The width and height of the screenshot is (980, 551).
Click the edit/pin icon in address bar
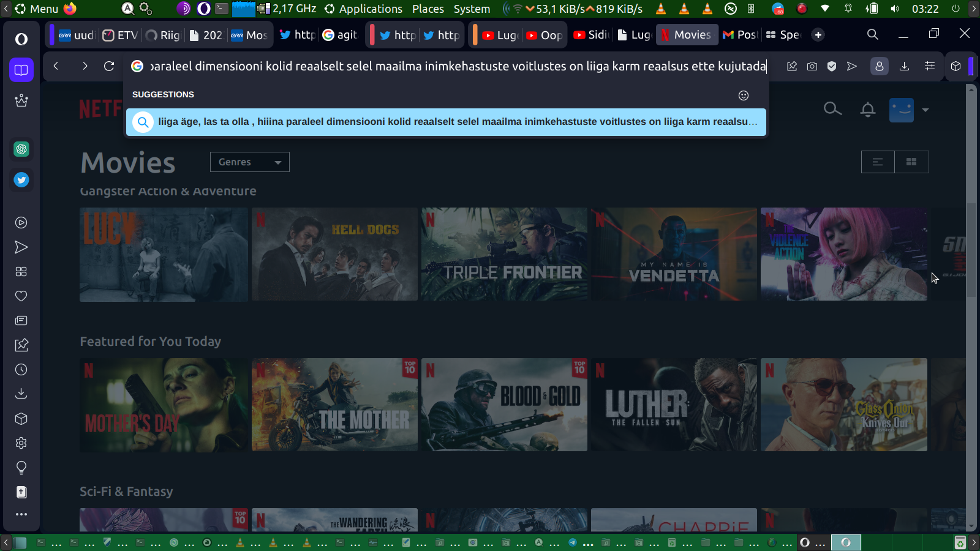click(x=792, y=66)
